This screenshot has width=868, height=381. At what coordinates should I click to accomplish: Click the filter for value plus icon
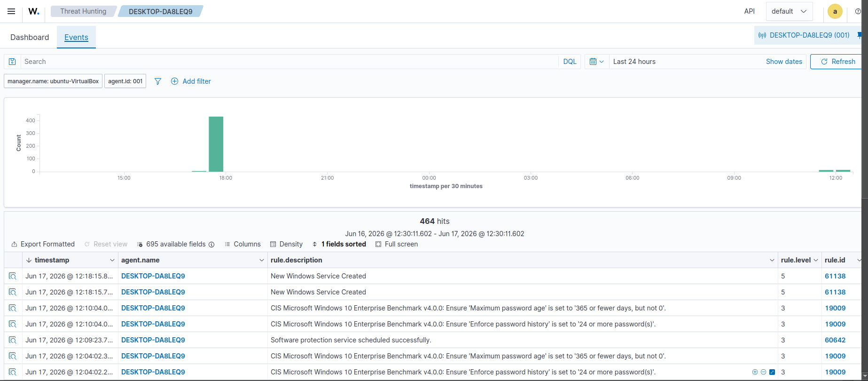755,372
